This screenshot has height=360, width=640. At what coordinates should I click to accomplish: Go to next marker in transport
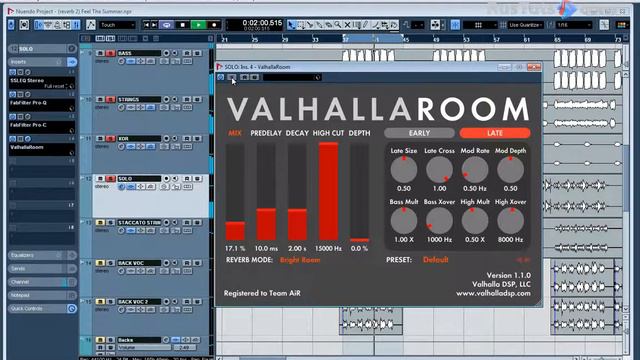pyautogui.click(x=154, y=25)
